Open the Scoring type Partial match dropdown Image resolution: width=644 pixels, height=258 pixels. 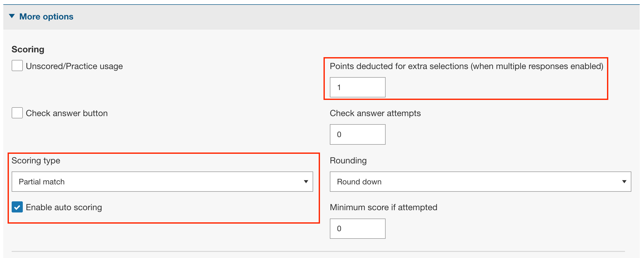[x=162, y=182]
